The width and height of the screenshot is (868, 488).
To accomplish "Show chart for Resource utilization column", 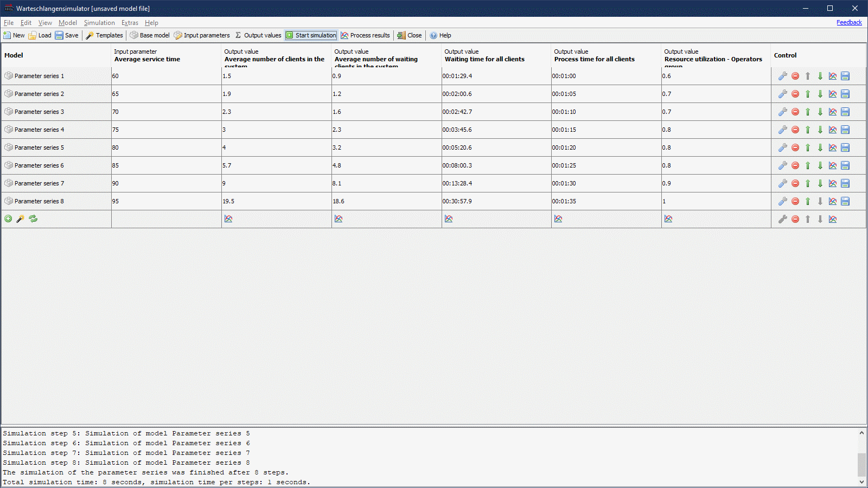I will point(668,219).
